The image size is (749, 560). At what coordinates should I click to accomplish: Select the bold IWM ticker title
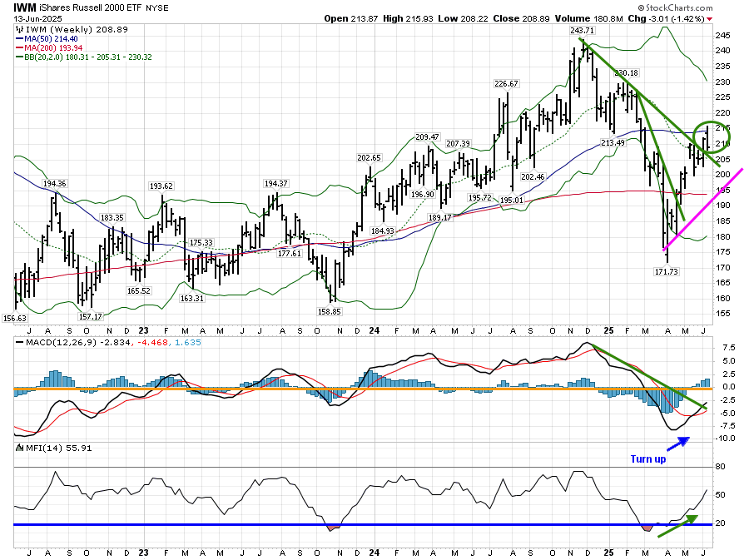click(25, 7)
